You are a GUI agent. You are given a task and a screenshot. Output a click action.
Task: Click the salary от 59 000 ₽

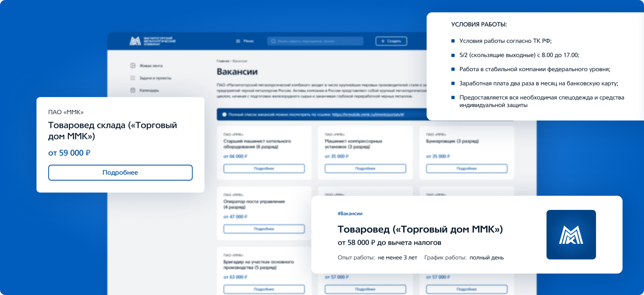[69, 153]
